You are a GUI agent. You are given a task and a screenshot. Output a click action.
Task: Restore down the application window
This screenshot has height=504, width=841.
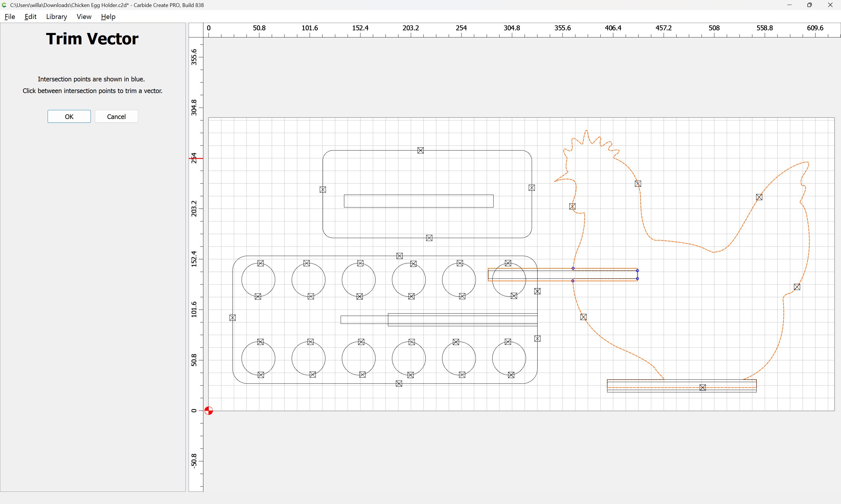click(x=809, y=5)
